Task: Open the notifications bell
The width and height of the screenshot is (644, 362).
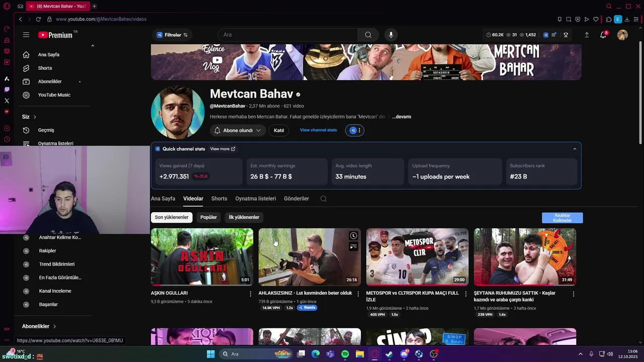Action: (x=603, y=35)
